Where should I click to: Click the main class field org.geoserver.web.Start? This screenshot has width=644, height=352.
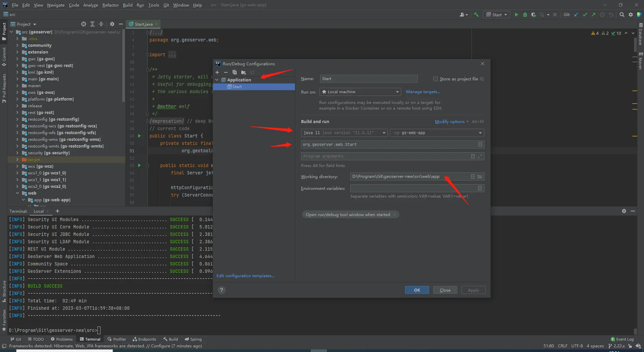[393, 144]
